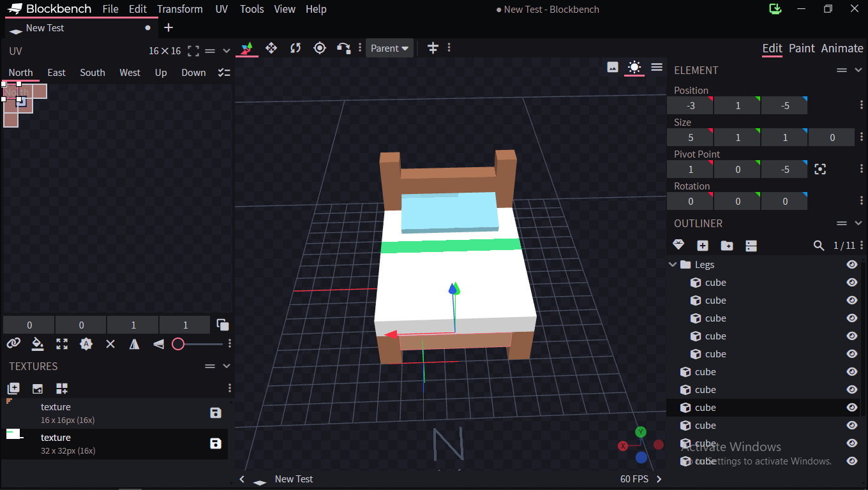The image size is (868, 490).
Task: Switch to the South face tab
Action: 93,73
